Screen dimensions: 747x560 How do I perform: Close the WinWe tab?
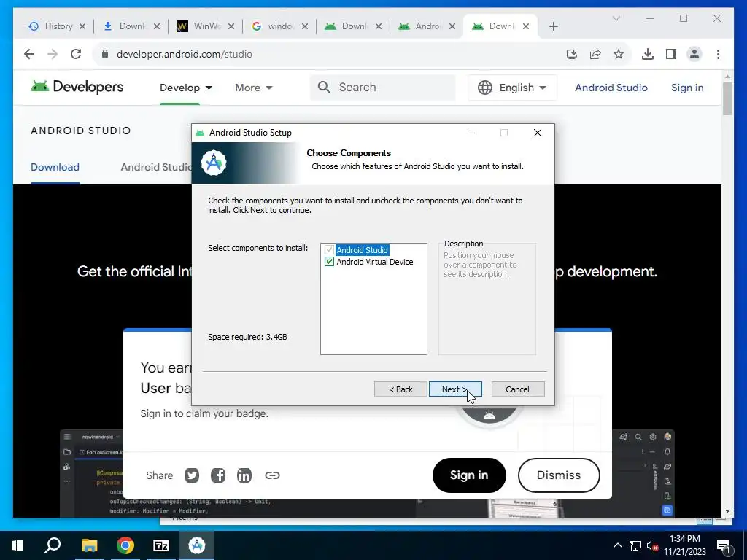[231, 26]
